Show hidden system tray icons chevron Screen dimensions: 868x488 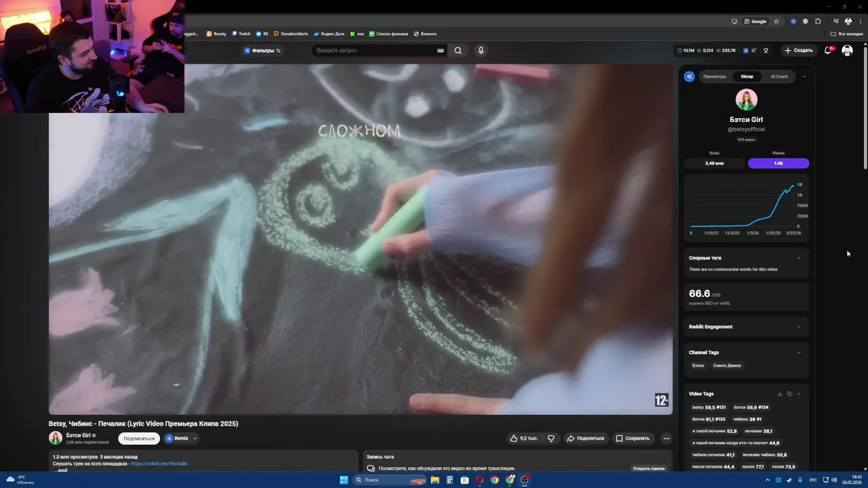pyautogui.click(x=768, y=480)
